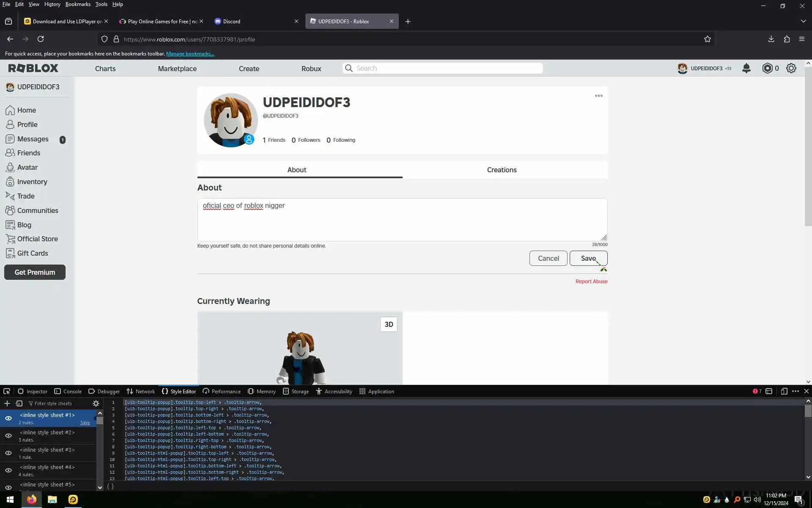Screen dimensions: 812x508
Task: Click the Report Abuse link
Action: click(x=591, y=281)
